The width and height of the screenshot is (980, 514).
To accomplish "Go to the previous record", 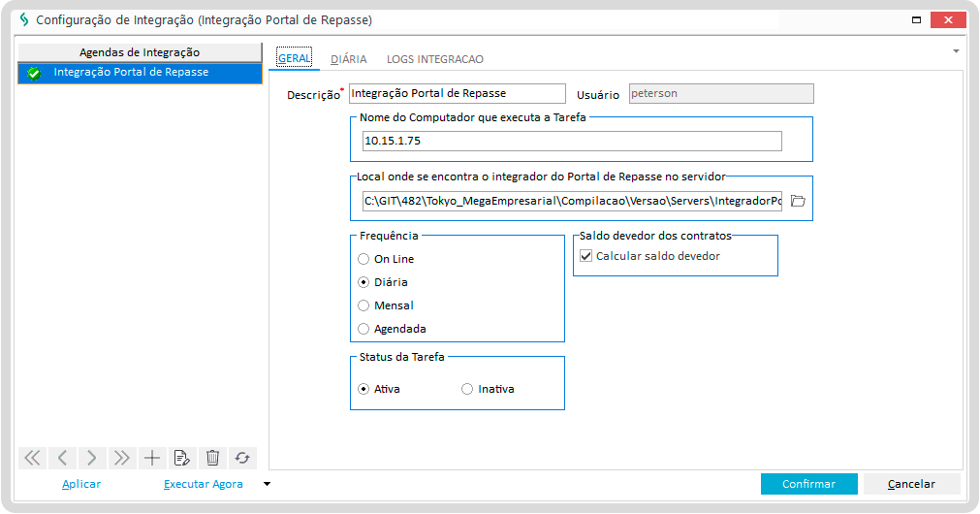I will coord(62,458).
